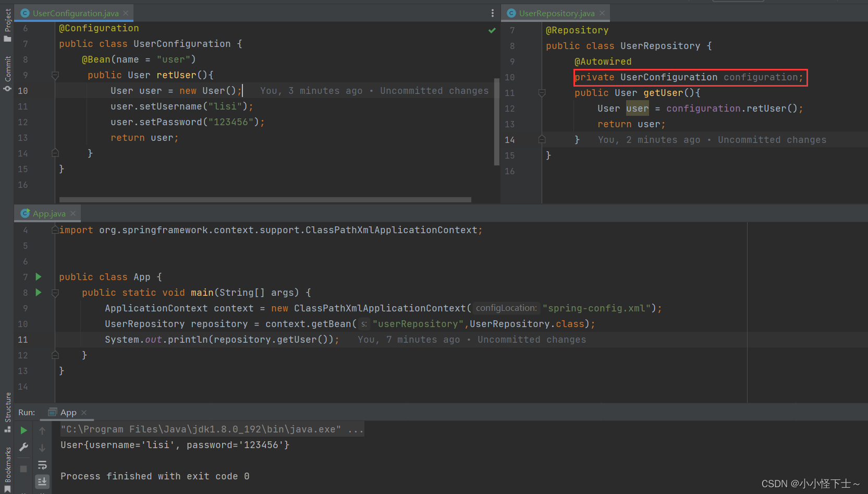
Task: Click App run tab window icon
Action: click(52, 412)
